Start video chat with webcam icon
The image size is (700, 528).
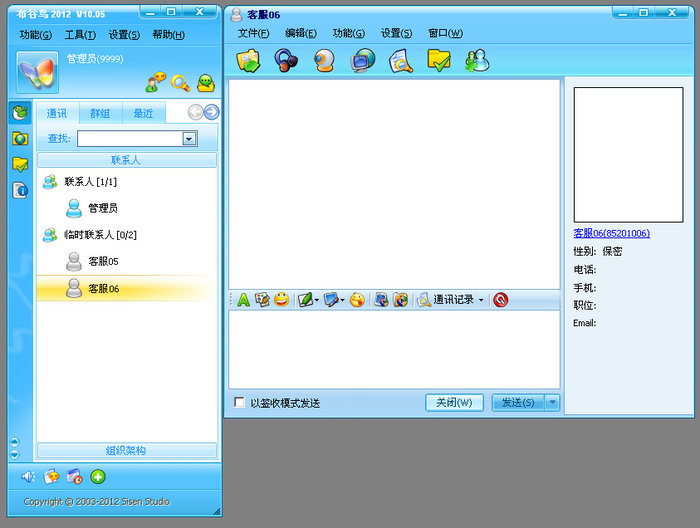[x=324, y=61]
